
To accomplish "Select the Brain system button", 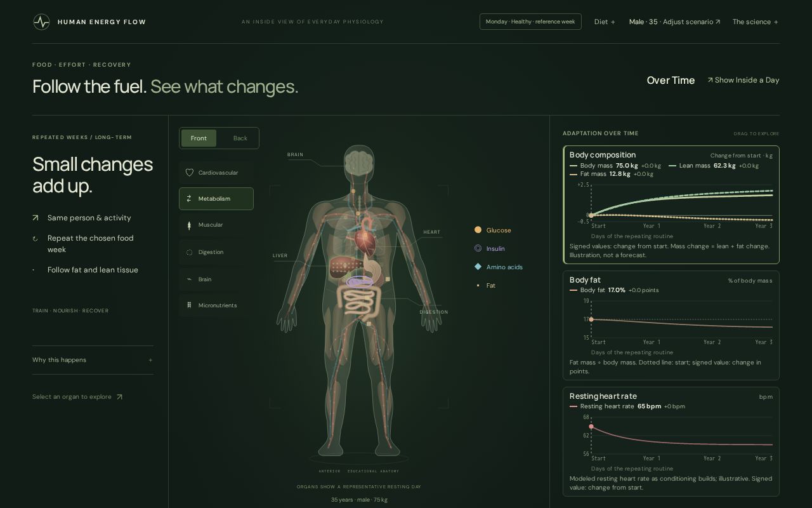I will coord(216,279).
